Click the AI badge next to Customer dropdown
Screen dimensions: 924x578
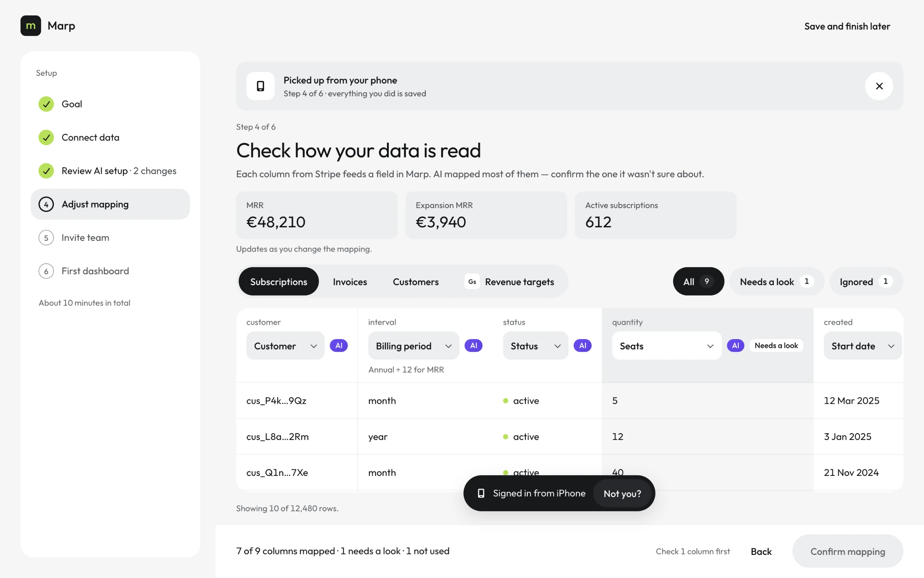coord(339,346)
